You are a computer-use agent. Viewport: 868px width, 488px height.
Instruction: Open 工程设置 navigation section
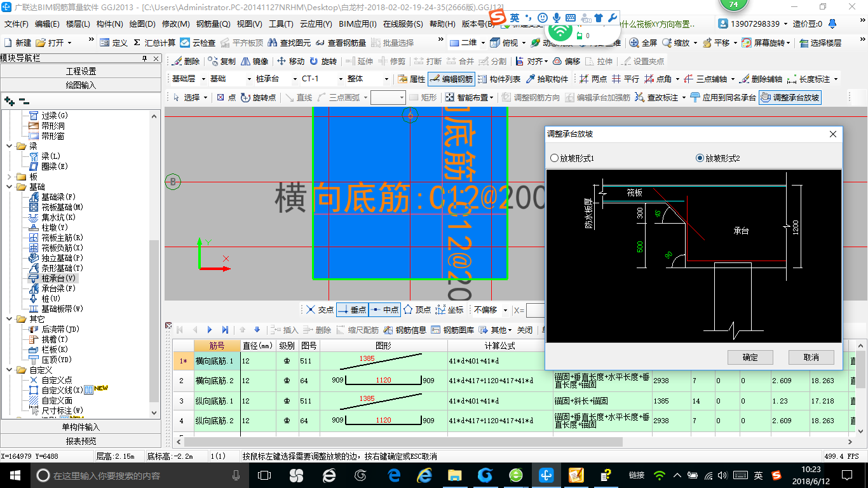pos(81,71)
